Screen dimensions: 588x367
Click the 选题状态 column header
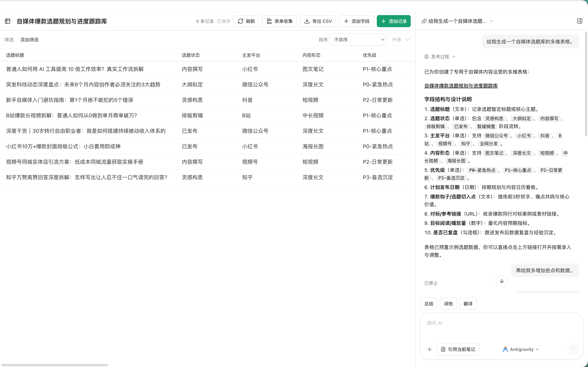191,55
